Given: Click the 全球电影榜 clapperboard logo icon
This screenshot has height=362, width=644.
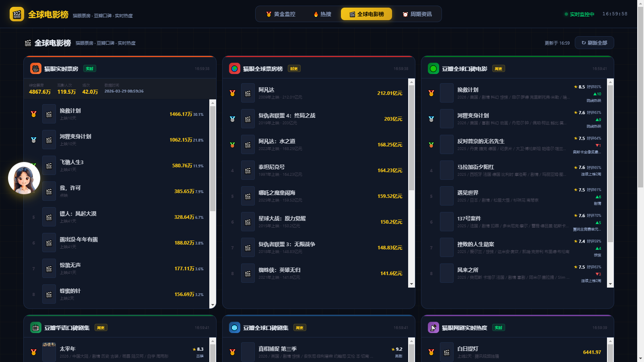Looking at the screenshot, I should 17,14.
